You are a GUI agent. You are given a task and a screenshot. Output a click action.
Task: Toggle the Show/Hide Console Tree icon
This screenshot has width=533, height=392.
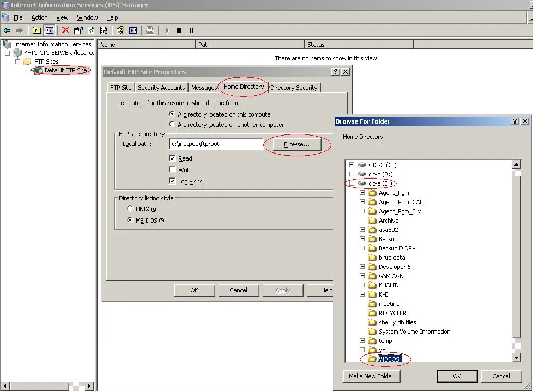point(50,30)
